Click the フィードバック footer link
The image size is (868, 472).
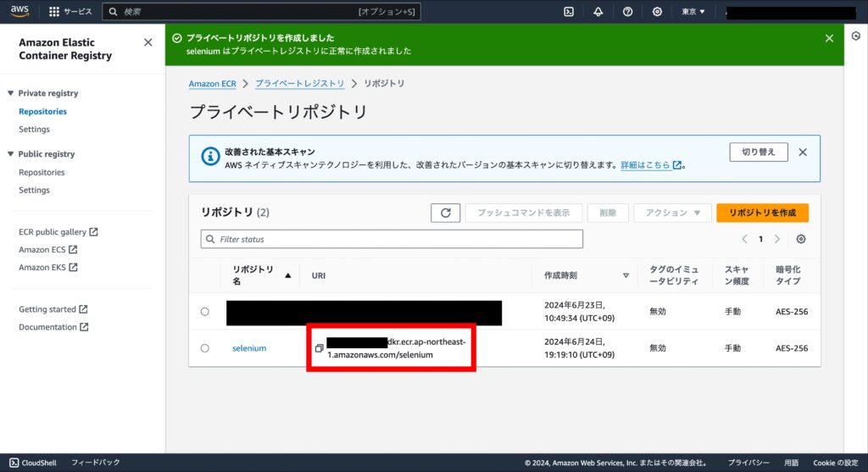click(95, 463)
